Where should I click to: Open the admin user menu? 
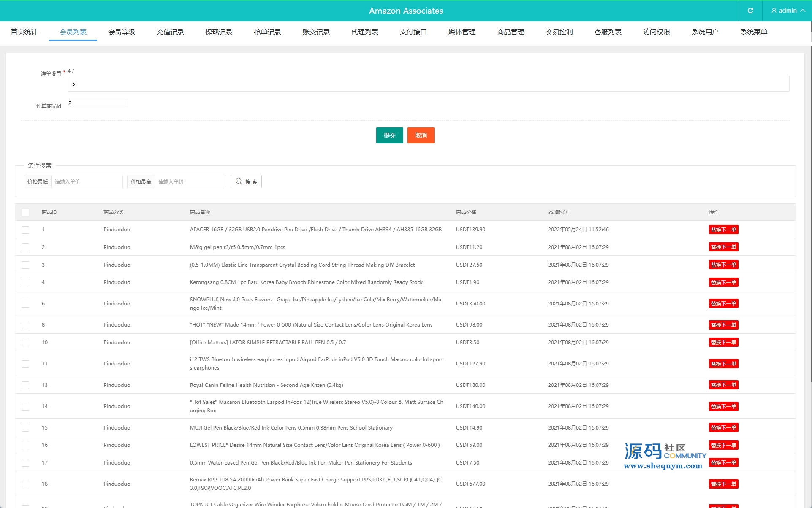[x=788, y=11]
